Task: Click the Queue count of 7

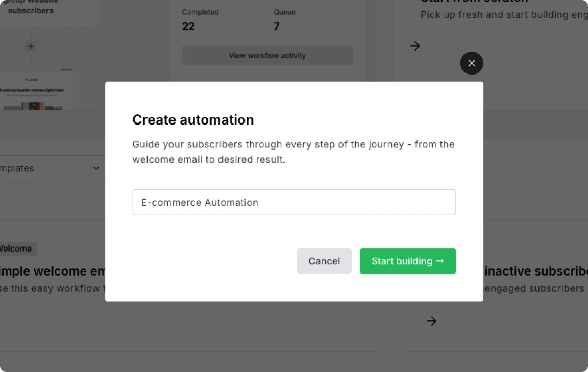Action: click(x=276, y=26)
